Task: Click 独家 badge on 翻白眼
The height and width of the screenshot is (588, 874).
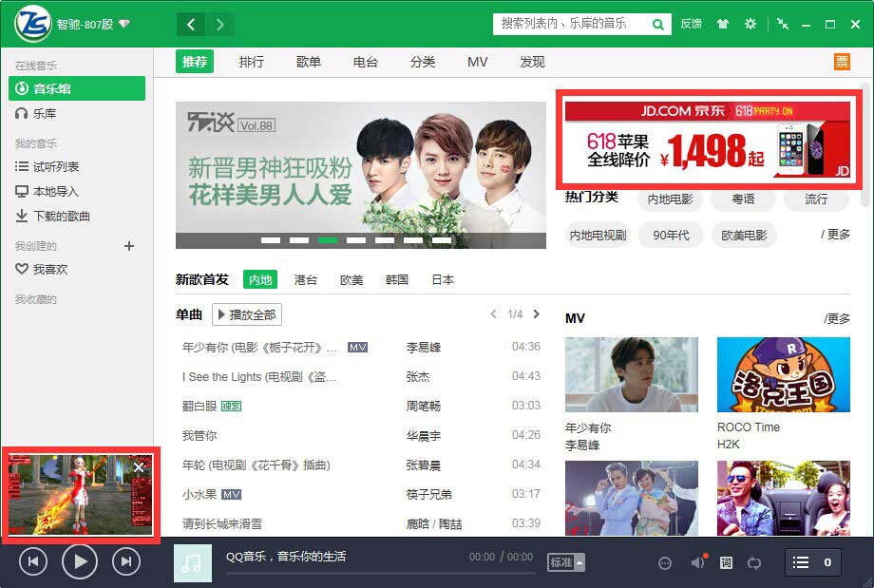Action: click(x=231, y=407)
